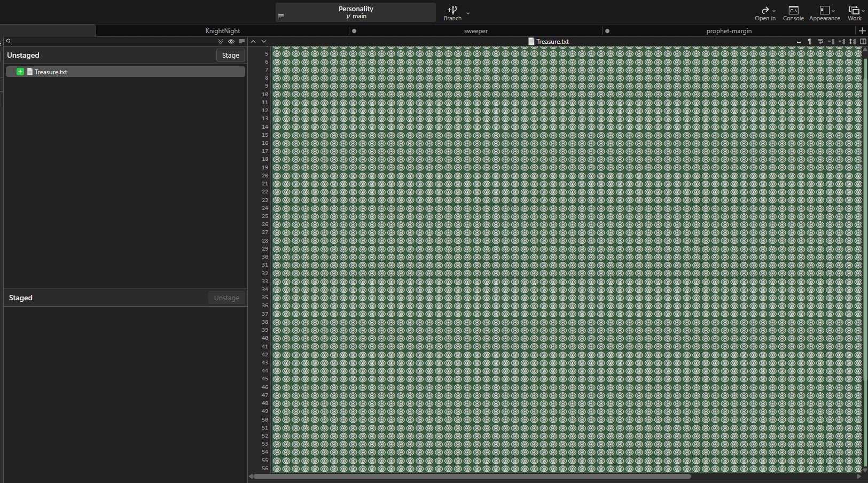Jump to next change with down arrow
The image size is (868, 483).
pyautogui.click(x=264, y=41)
